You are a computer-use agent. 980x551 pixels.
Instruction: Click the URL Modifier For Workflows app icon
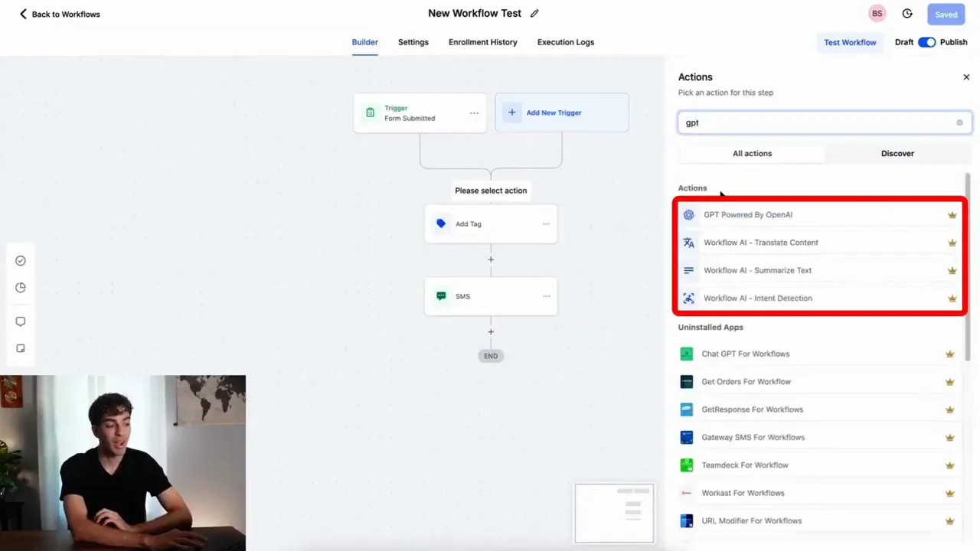[687, 521]
